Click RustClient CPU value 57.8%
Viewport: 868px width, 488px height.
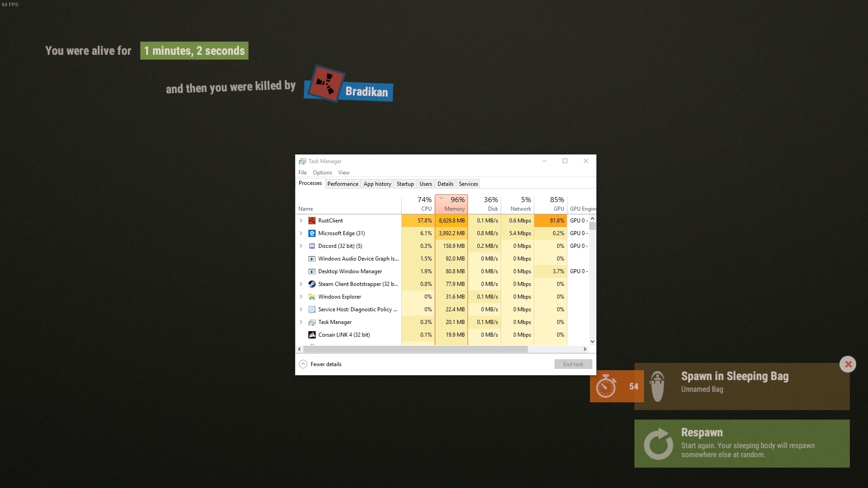[418, 221]
